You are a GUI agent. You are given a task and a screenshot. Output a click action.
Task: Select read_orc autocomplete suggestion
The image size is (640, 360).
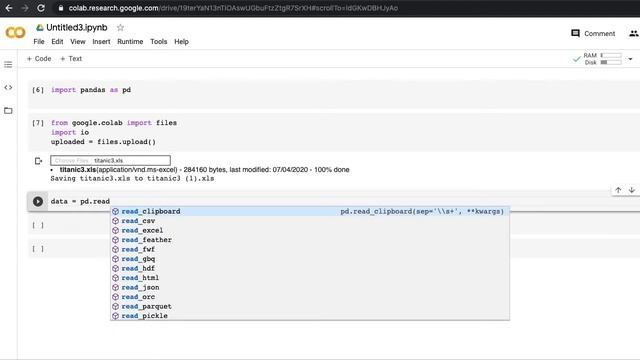(x=310, y=297)
